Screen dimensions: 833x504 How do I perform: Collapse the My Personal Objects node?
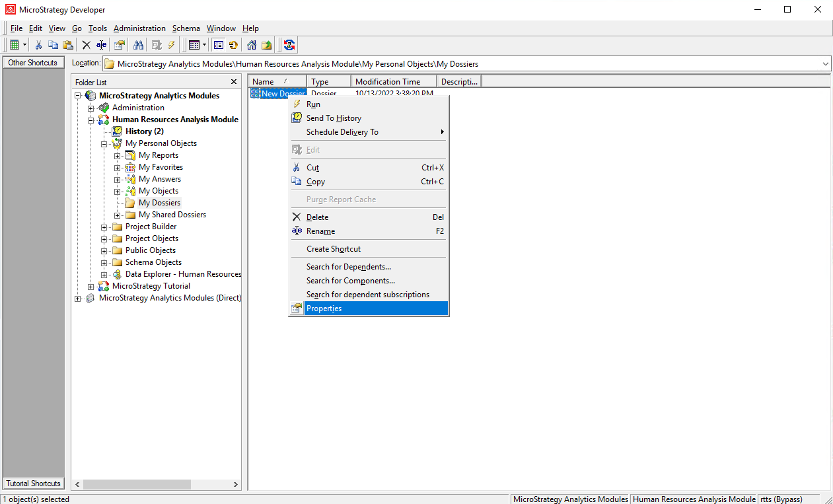104,143
